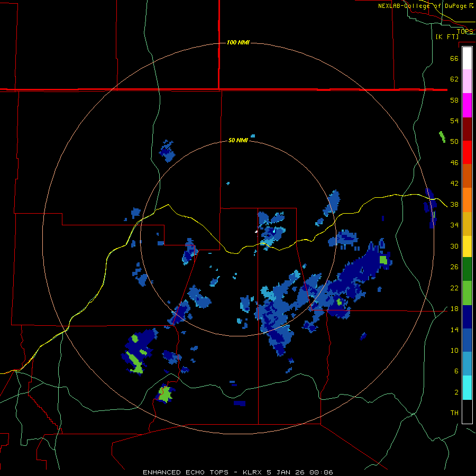Click the '5 JAN 26' date text
The height and width of the screenshot is (476, 476).
click(x=287, y=472)
